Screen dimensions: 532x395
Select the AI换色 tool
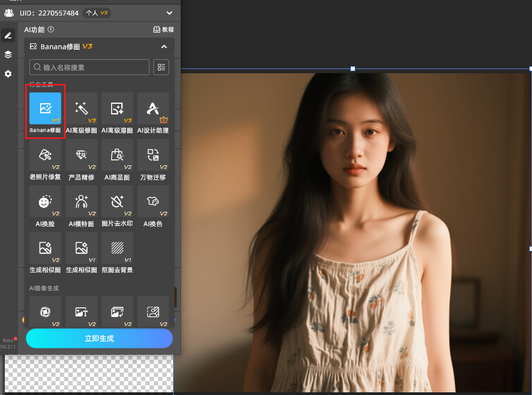(153, 202)
